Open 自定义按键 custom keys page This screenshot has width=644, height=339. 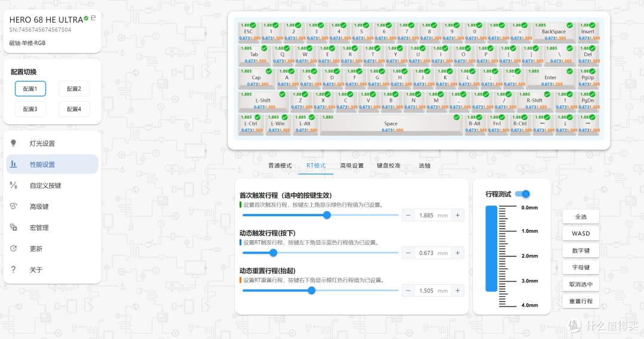[52, 185]
